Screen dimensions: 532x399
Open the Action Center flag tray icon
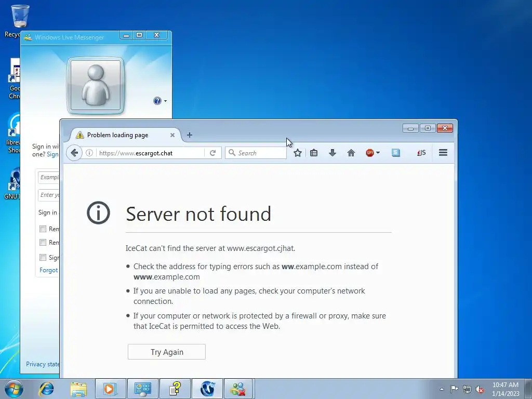[454, 389]
